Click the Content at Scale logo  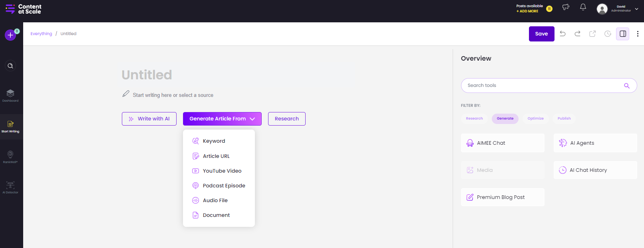(23, 9)
